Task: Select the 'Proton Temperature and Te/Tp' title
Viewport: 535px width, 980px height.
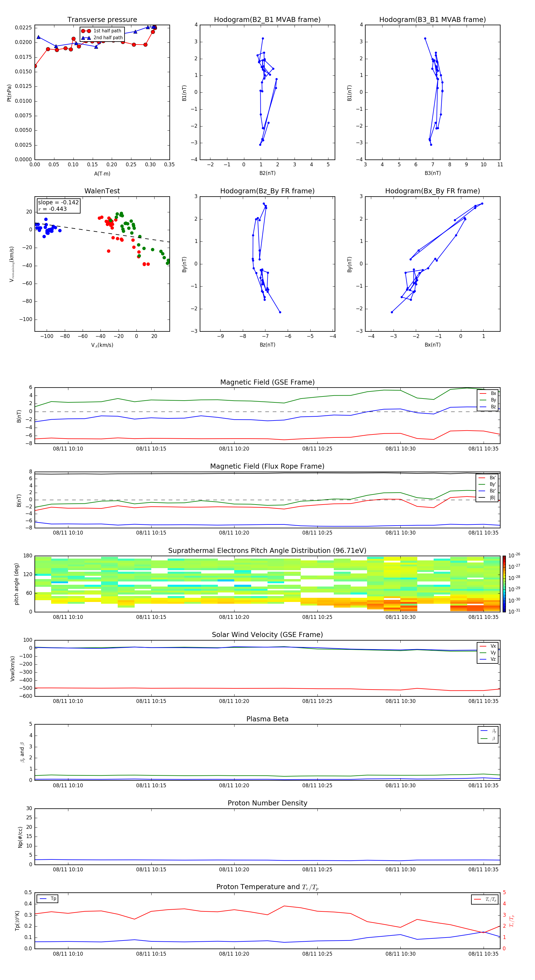Action: pyautogui.click(x=267, y=887)
